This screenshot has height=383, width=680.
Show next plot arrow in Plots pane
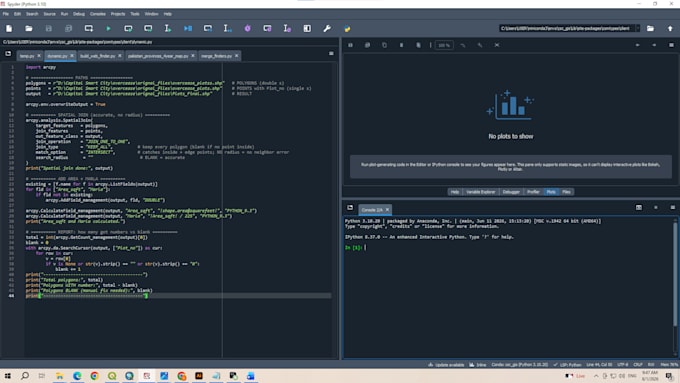tap(654, 45)
